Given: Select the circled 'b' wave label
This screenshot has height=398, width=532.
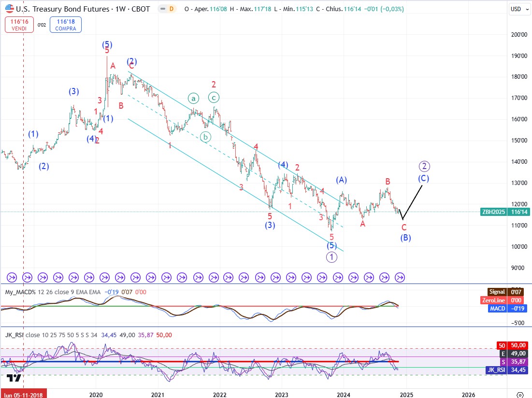Looking at the screenshot, I should [206, 137].
